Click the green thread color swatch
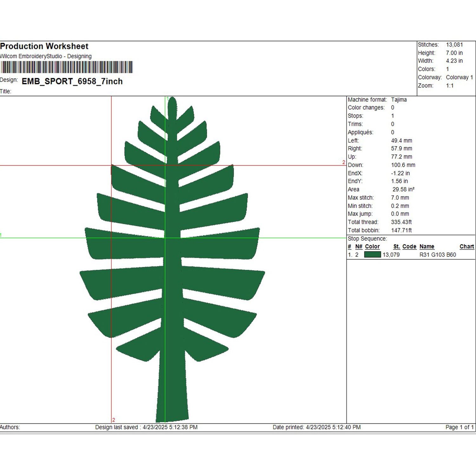Image resolution: width=476 pixels, height=474 pixels. tap(373, 254)
